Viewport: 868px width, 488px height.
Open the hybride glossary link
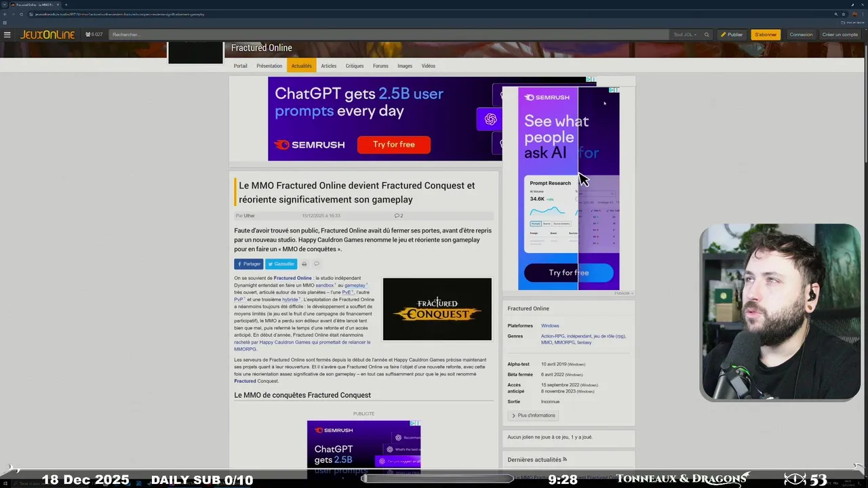tap(291, 299)
